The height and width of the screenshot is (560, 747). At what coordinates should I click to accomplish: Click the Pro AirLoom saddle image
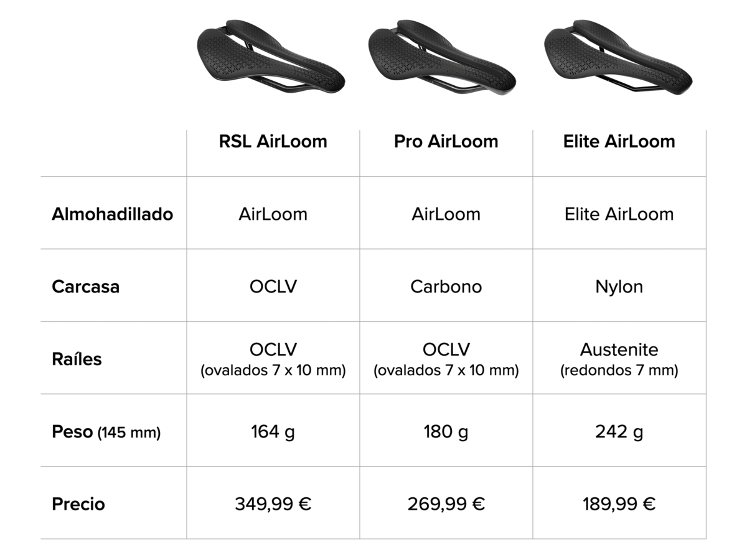pos(442,57)
